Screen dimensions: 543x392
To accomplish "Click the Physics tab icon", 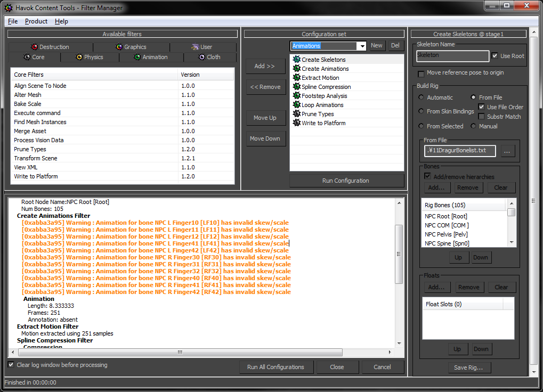I will 79,57.
